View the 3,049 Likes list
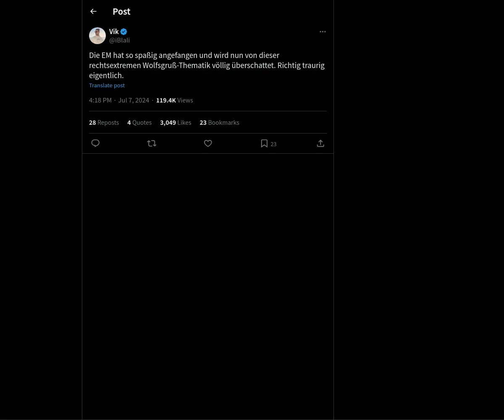The width and height of the screenshot is (504, 420). click(176, 123)
